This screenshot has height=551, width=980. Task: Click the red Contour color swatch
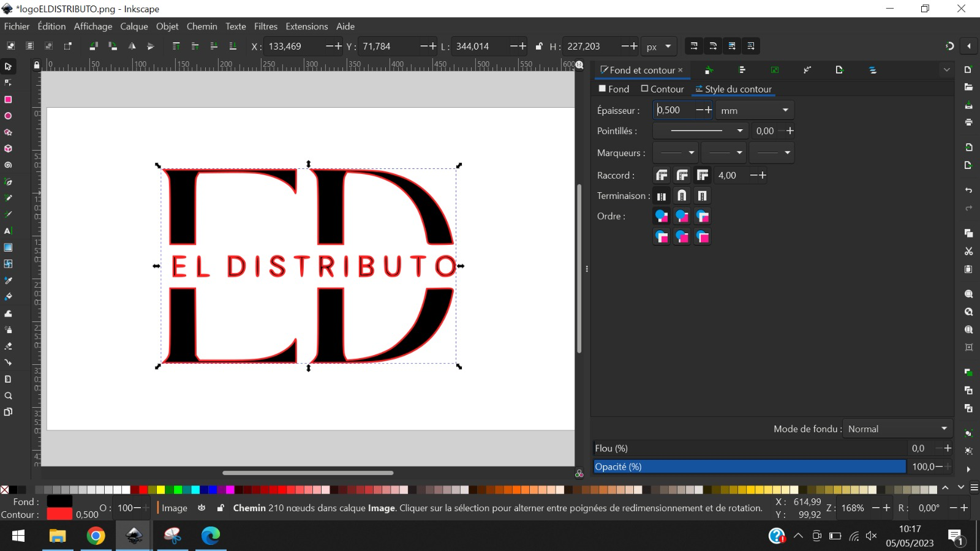59,514
